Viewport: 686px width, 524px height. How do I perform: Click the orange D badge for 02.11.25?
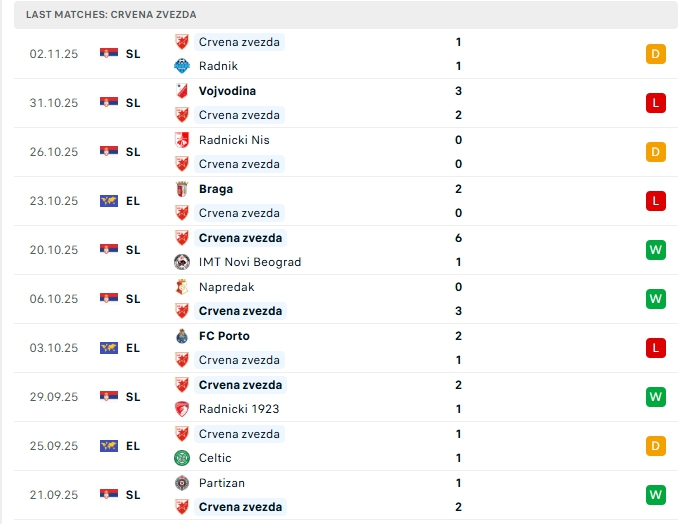pyautogui.click(x=656, y=54)
